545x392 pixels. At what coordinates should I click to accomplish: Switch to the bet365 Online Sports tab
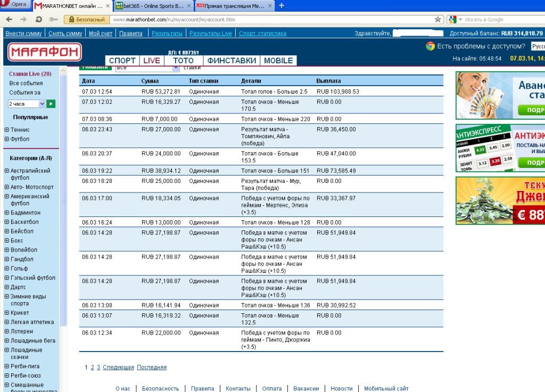click(153, 6)
